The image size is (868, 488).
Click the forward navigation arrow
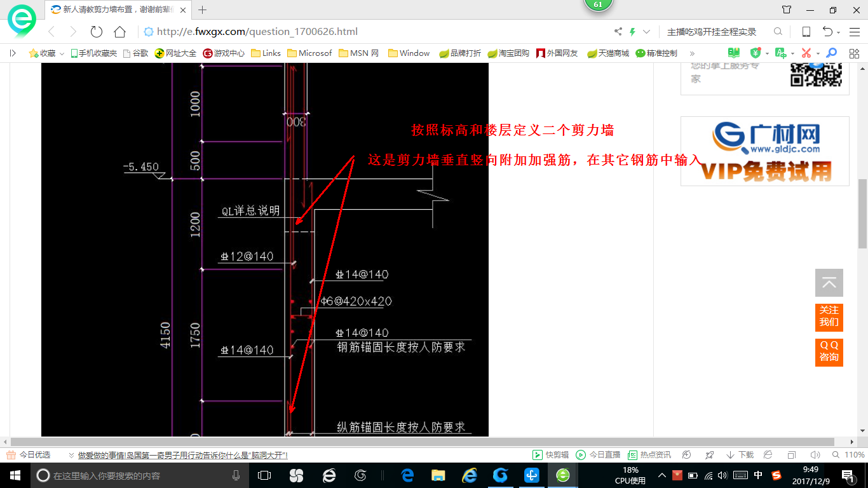pyautogui.click(x=73, y=32)
